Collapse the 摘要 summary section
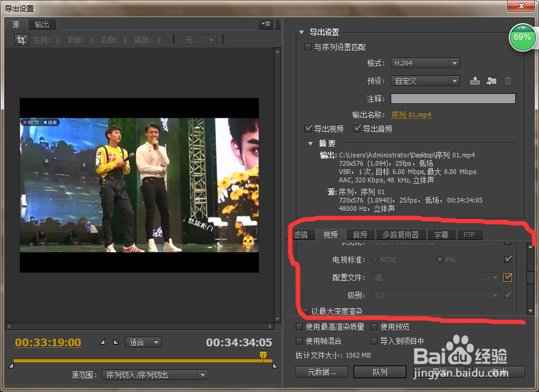This screenshot has width=539, height=392. click(x=311, y=143)
